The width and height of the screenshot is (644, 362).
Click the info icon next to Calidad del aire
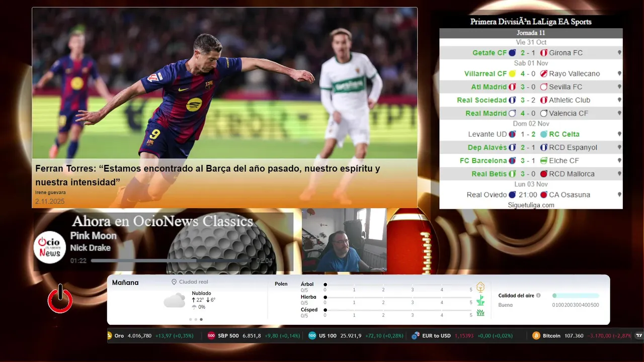coord(538,296)
